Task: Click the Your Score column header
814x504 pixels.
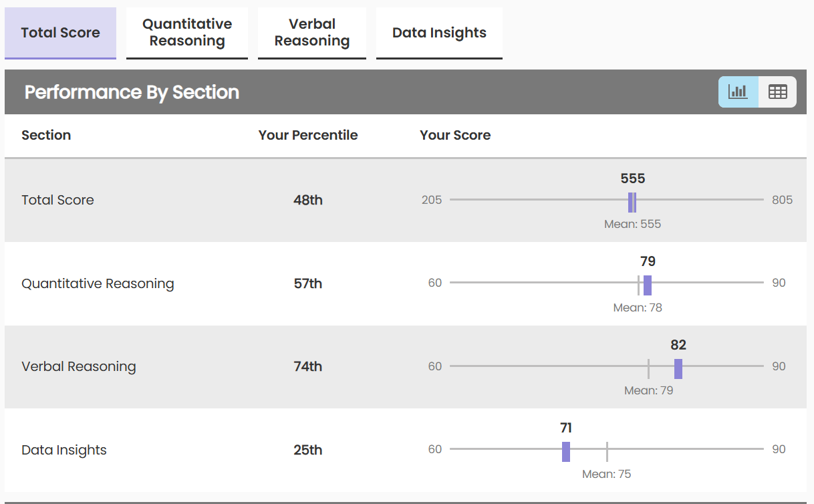Action: 455,135
